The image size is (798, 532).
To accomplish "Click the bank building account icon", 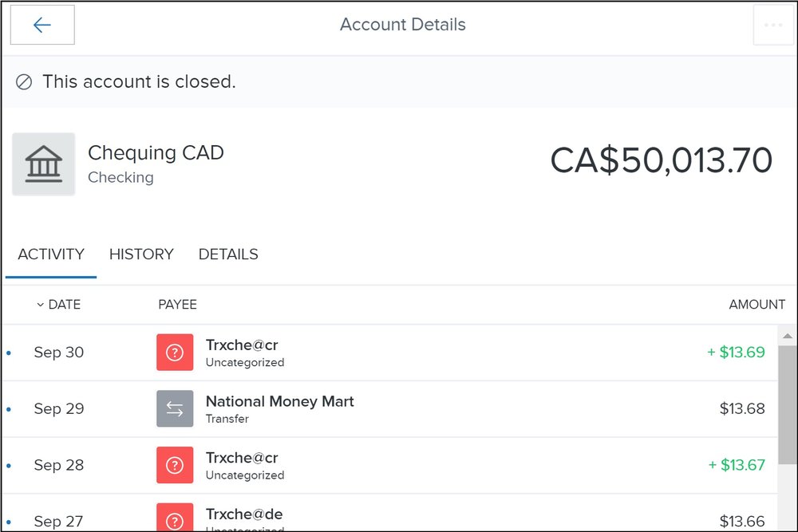I will click(x=44, y=164).
